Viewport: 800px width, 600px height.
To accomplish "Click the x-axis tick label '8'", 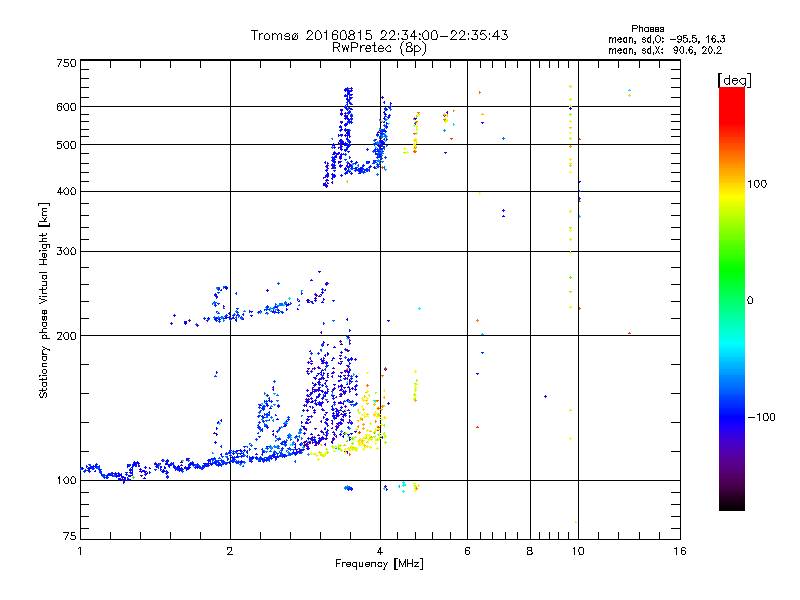I will (x=530, y=551).
